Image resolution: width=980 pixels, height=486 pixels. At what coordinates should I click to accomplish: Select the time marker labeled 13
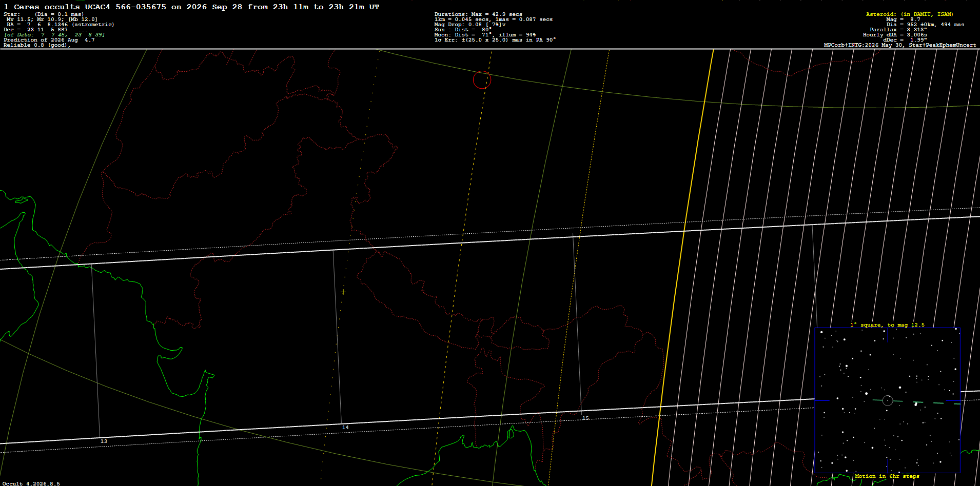click(x=104, y=441)
